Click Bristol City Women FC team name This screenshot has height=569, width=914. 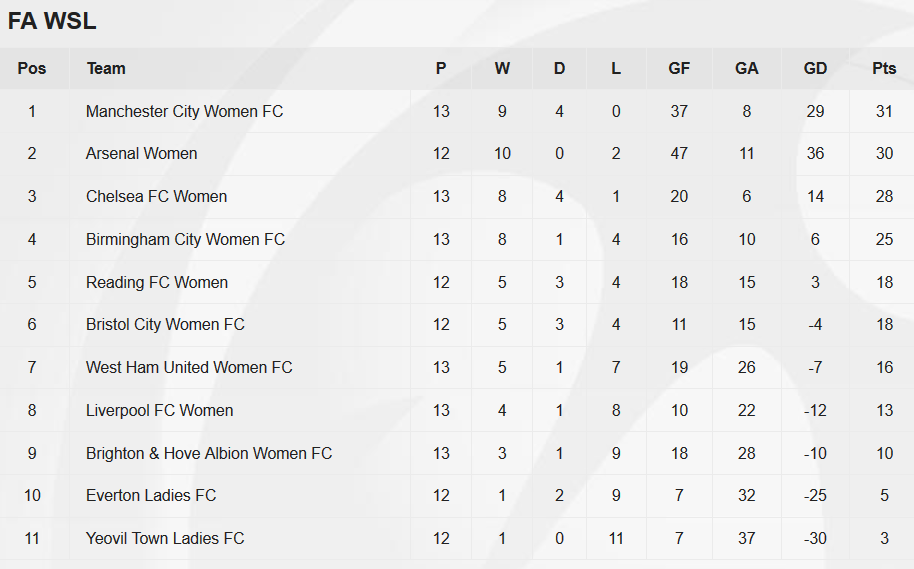click(x=165, y=325)
